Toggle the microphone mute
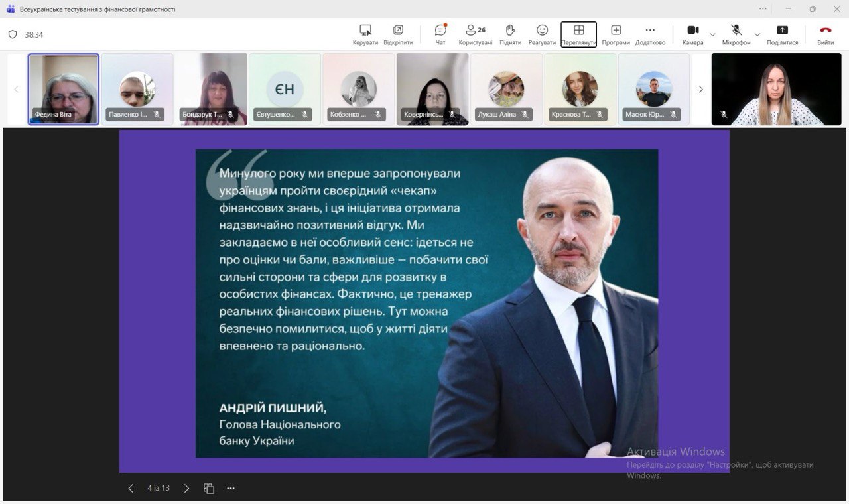This screenshot has width=849, height=504. (x=736, y=34)
